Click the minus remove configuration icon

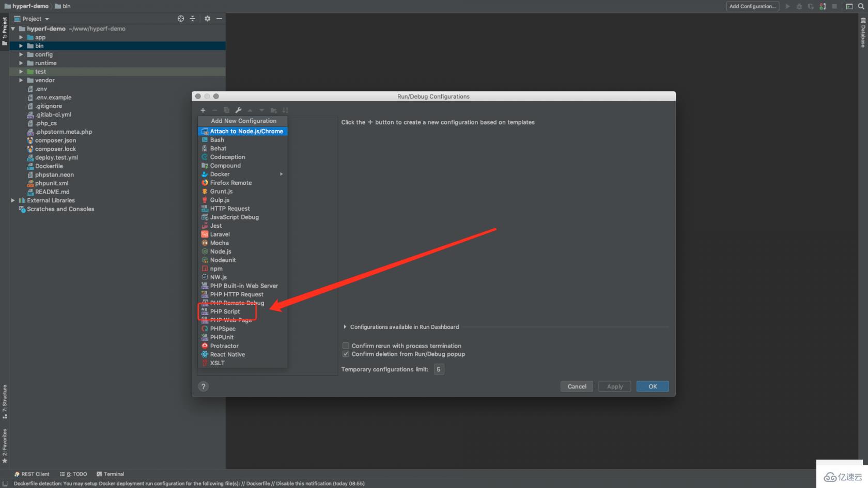click(214, 110)
